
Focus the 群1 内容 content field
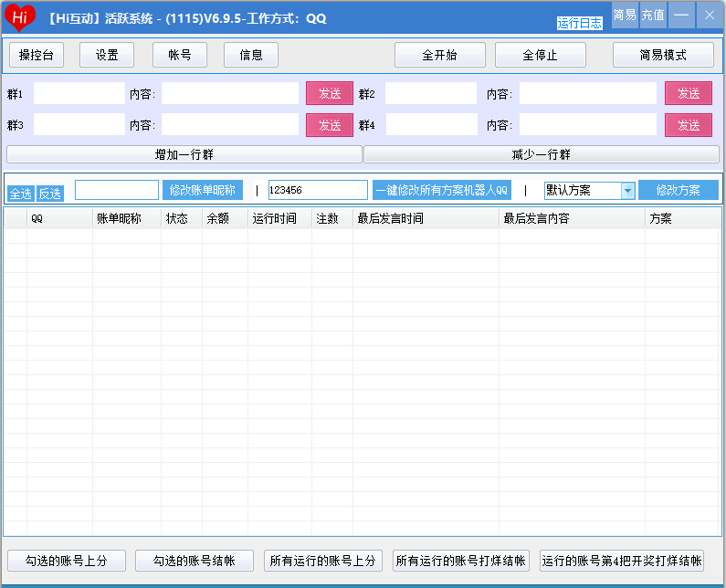click(x=230, y=93)
